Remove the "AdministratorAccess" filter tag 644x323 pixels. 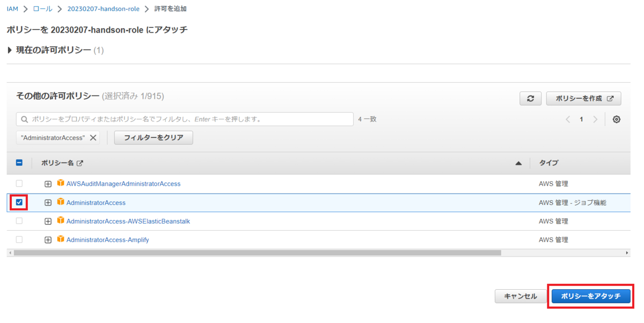click(93, 138)
